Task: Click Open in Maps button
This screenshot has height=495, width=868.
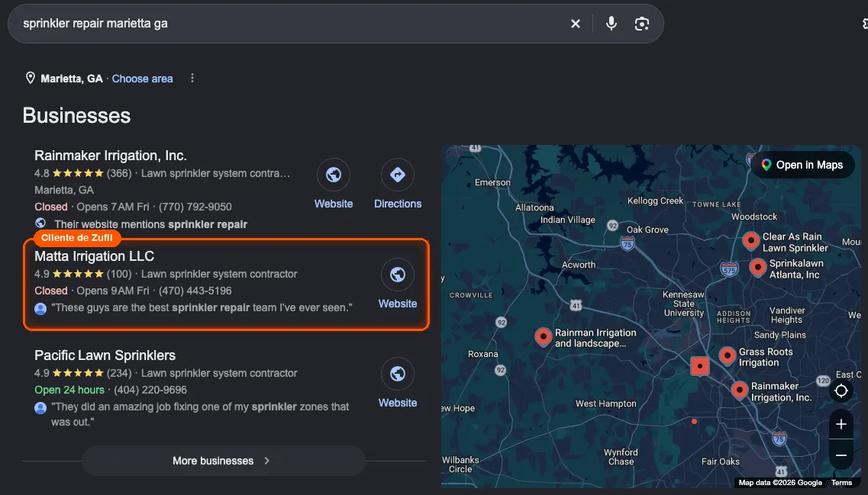Action: [802, 165]
